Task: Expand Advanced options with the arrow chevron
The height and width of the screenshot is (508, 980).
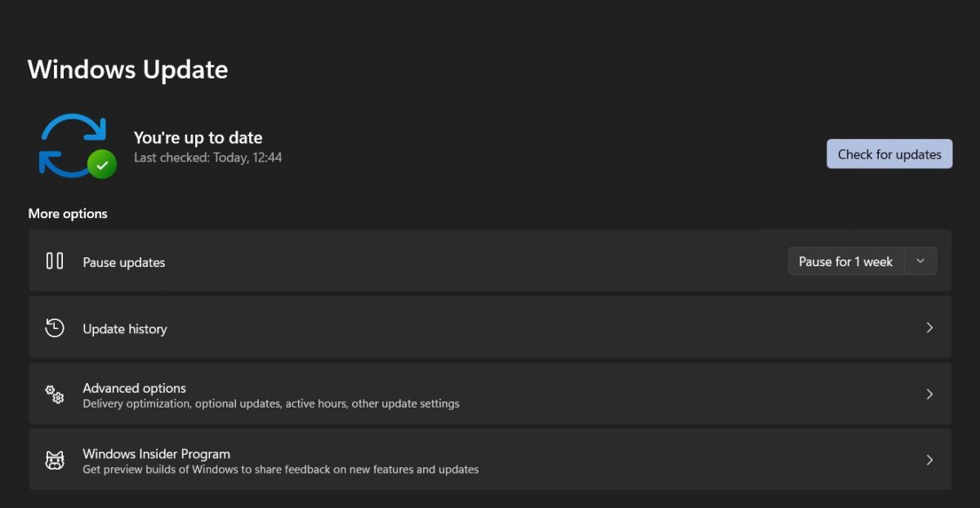Action: 929,394
